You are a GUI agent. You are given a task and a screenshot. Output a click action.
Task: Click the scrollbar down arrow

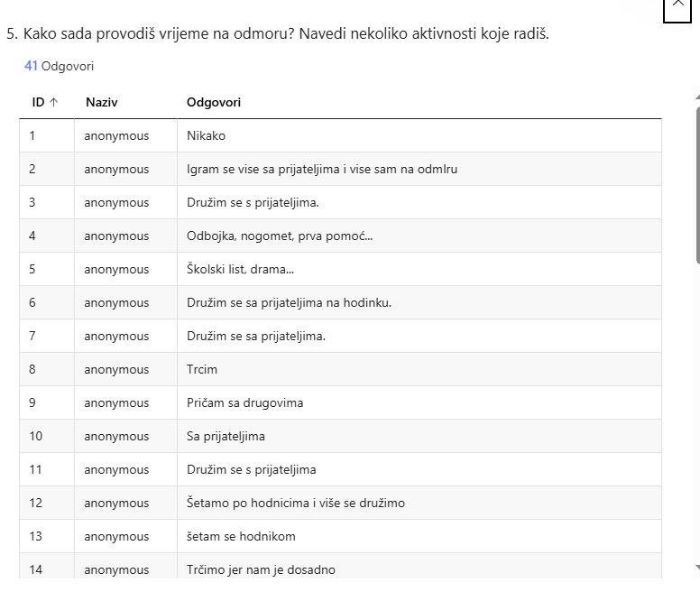click(695, 567)
